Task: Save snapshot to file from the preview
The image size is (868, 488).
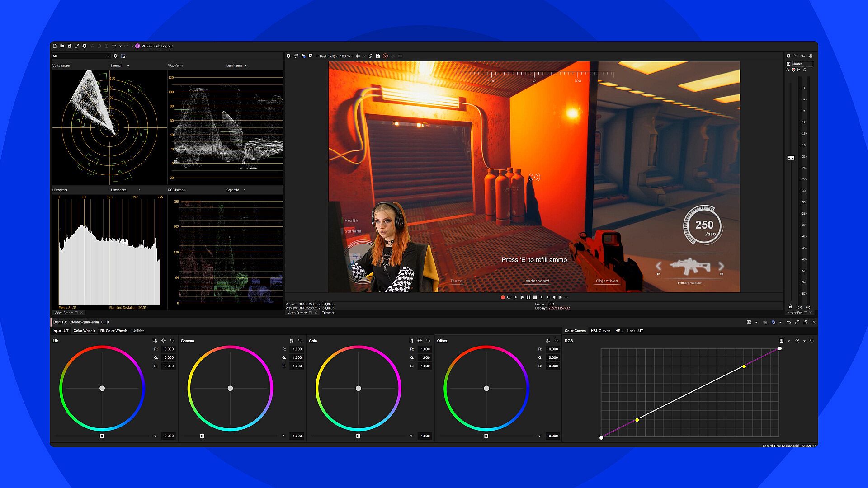Action: coord(378,56)
